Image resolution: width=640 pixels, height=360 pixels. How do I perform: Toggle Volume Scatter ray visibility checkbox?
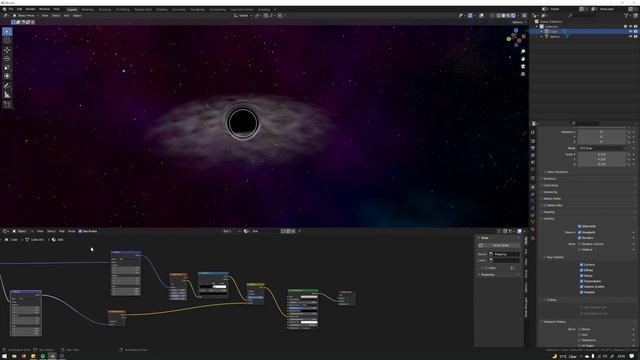pos(581,287)
